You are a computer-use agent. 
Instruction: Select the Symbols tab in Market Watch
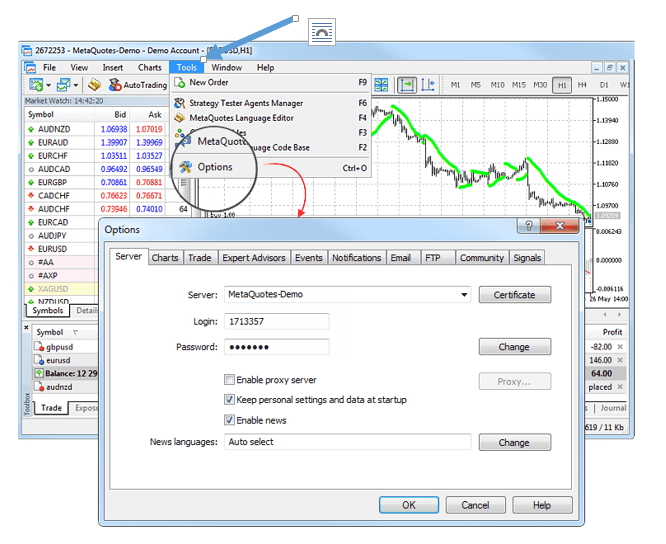(48, 310)
